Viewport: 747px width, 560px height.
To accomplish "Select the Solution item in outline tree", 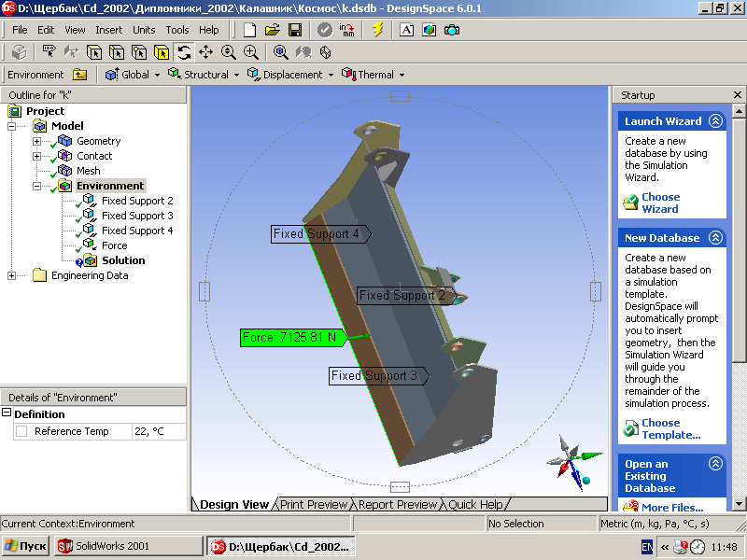I will click(x=123, y=260).
